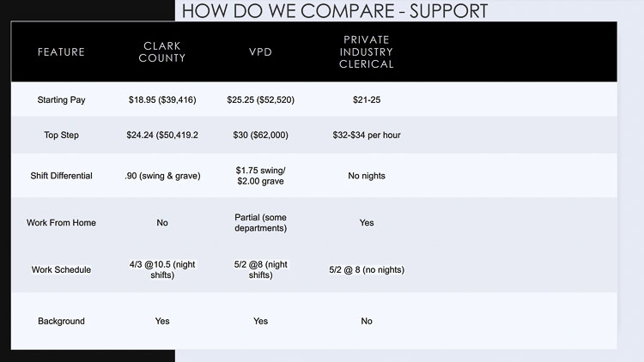Click the 'Private Industry Clerical' header
The width and height of the screenshot is (644, 362).
(367, 51)
